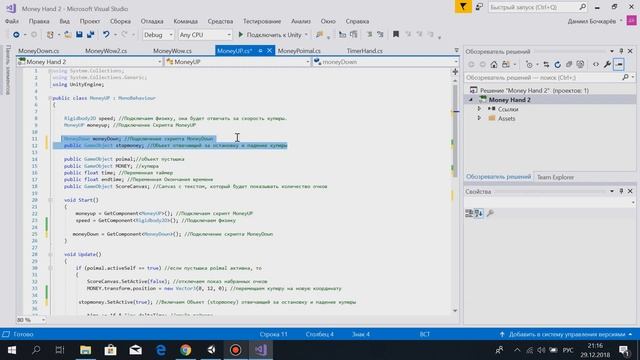Open the Отладка menu
The height and width of the screenshot is (360, 640).
pos(152,21)
